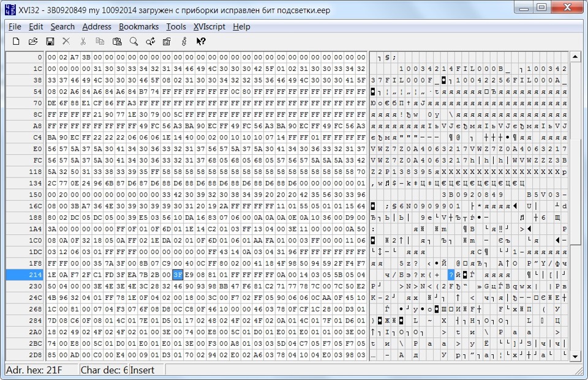This screenshot has height=380, width=588.
Task: Open the Search menu
Action: [62, 26]
